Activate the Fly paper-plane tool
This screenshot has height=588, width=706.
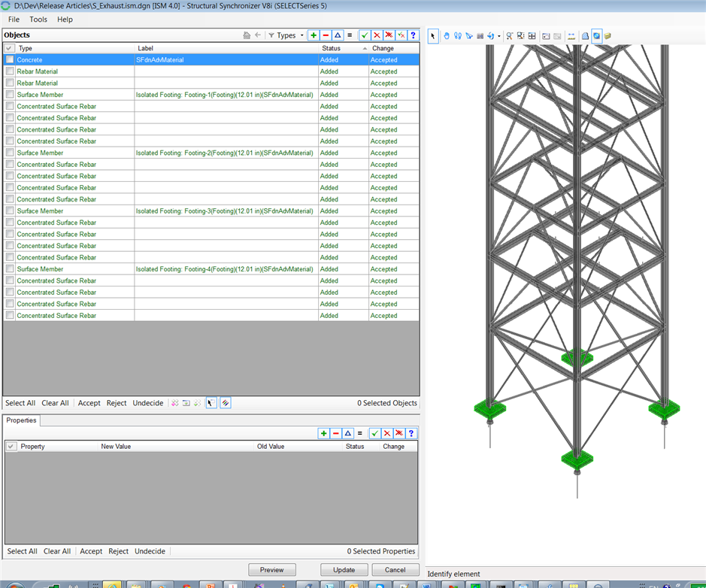(x=468, y=36)
